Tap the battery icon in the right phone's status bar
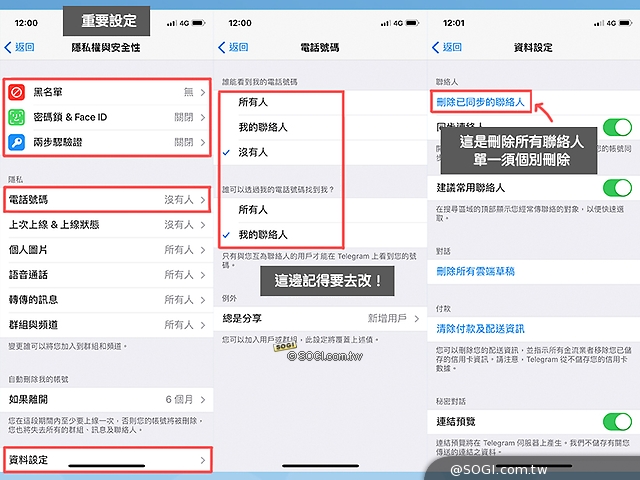 (x=626, y=23)
